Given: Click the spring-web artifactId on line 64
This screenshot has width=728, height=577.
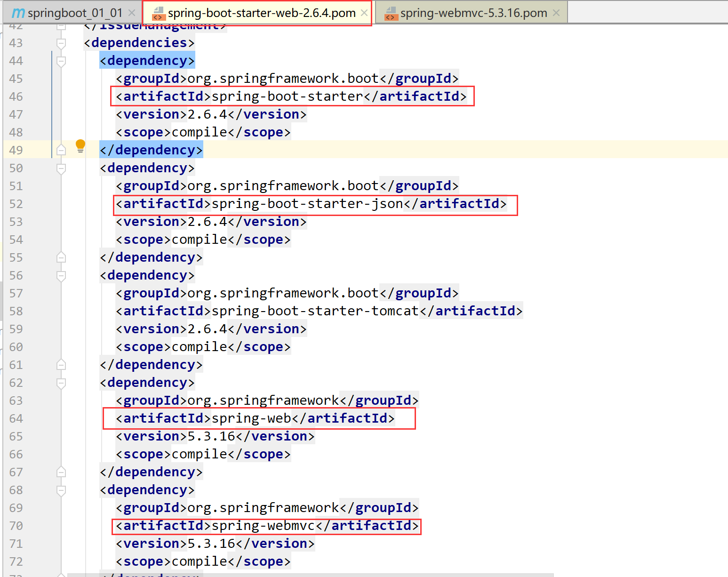Looking at the screenshot, I should point(251,418).
